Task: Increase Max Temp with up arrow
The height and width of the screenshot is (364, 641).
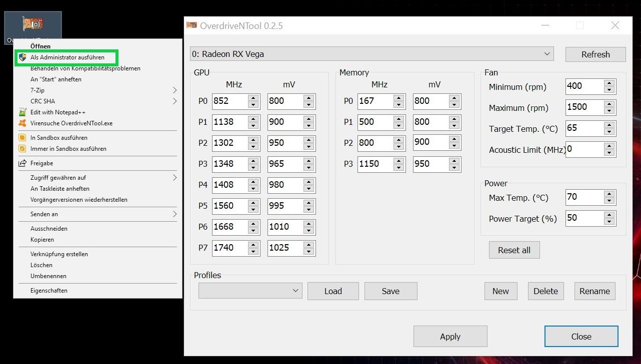Action: coord(609,194)
